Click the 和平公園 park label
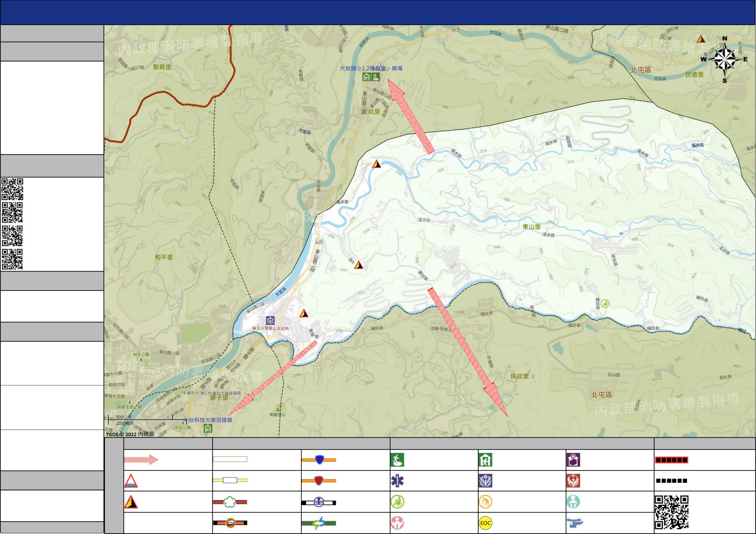 141,355
